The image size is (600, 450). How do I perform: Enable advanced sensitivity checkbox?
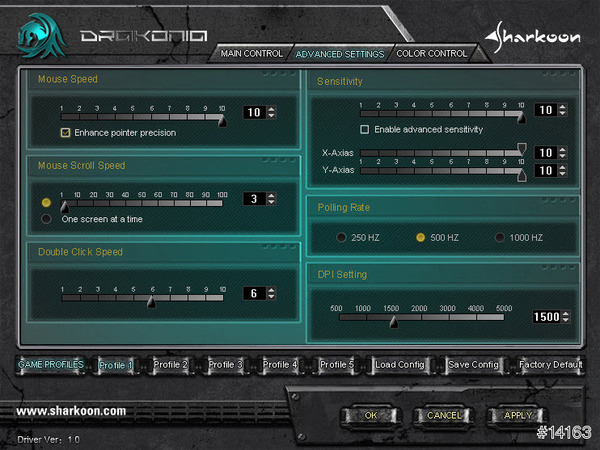click(365, 129)
